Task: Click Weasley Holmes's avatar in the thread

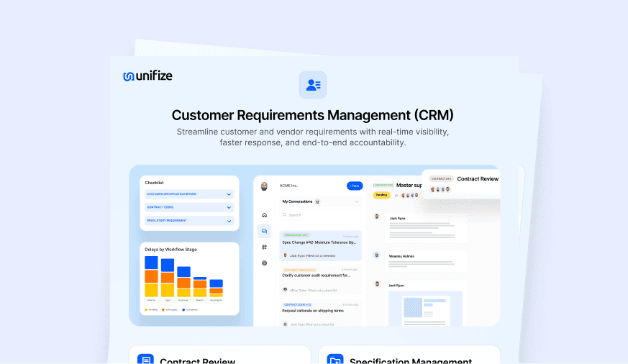Action: tap(377, 255)
